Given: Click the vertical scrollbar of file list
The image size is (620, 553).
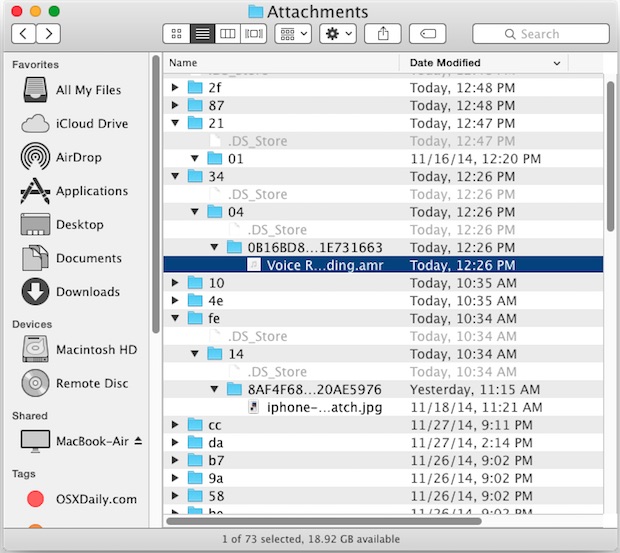Looking at the screenshot, I should pos(611,156).
